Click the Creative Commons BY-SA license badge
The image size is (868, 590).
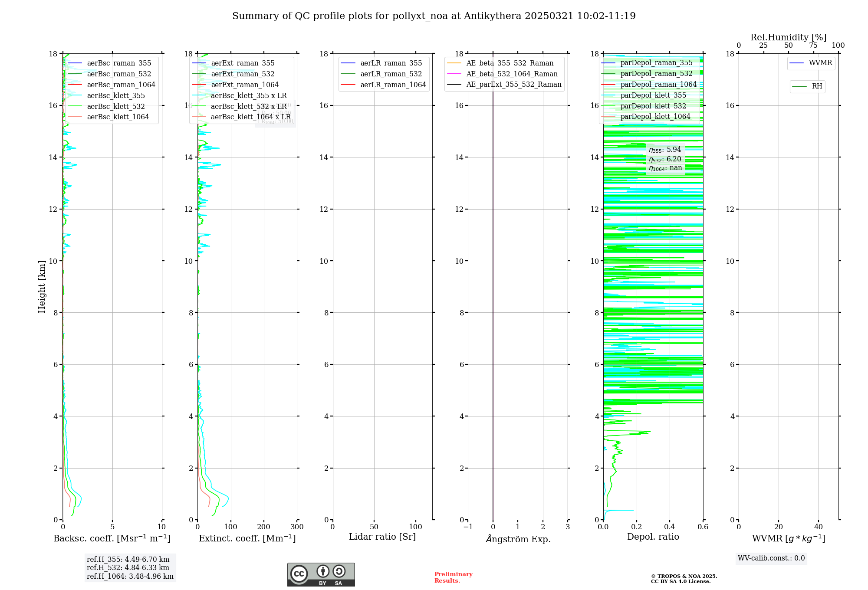[321, 575]
